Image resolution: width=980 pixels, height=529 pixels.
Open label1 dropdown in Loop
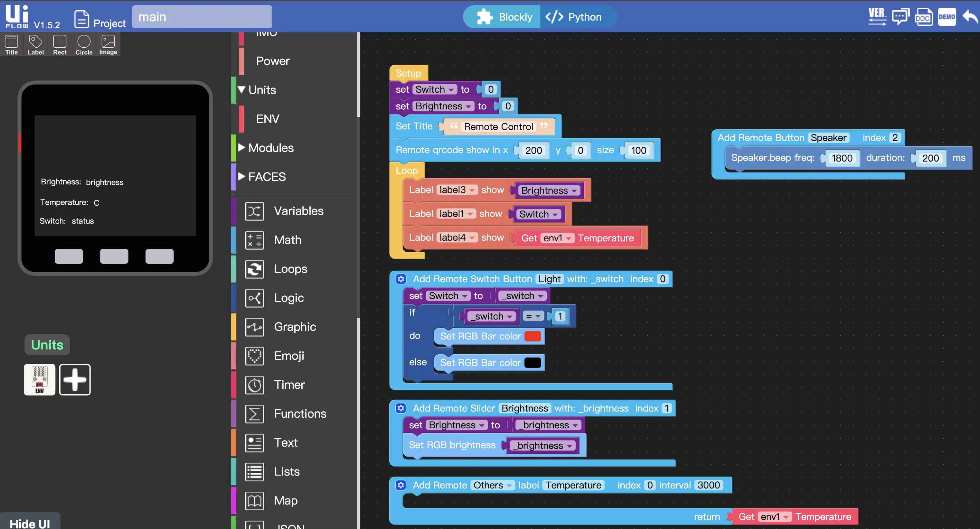coord(456,214)
